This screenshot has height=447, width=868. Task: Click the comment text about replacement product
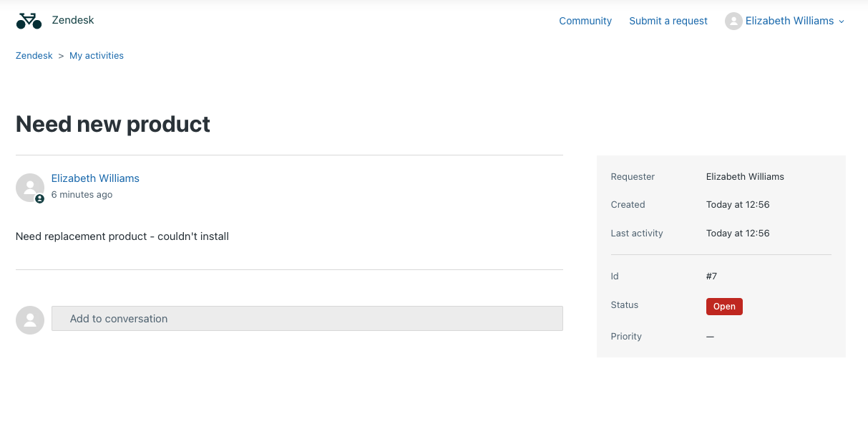click(x=122, y=236)
